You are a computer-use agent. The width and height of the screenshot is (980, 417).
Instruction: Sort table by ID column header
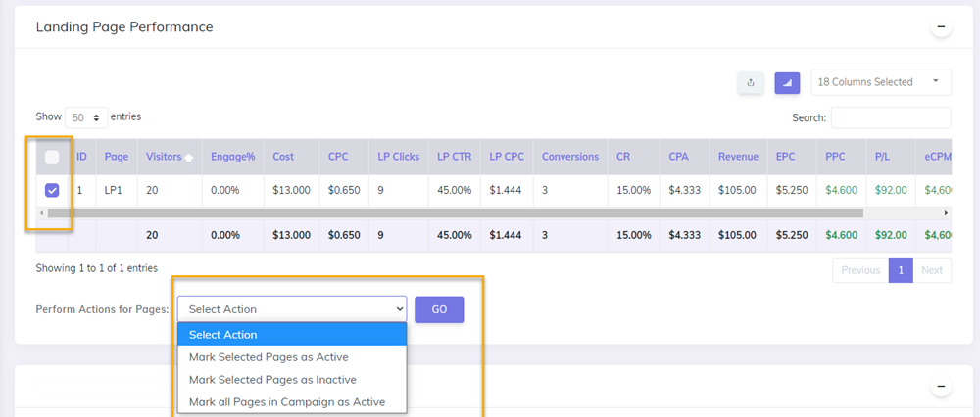[82, 157]
